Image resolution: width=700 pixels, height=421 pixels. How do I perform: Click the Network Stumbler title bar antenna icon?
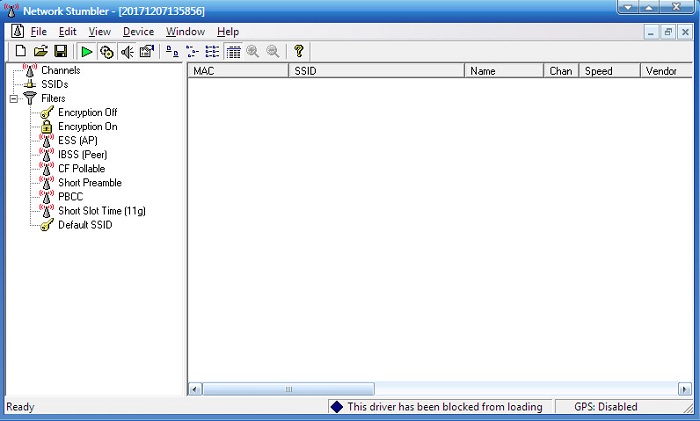coord(11,10)
